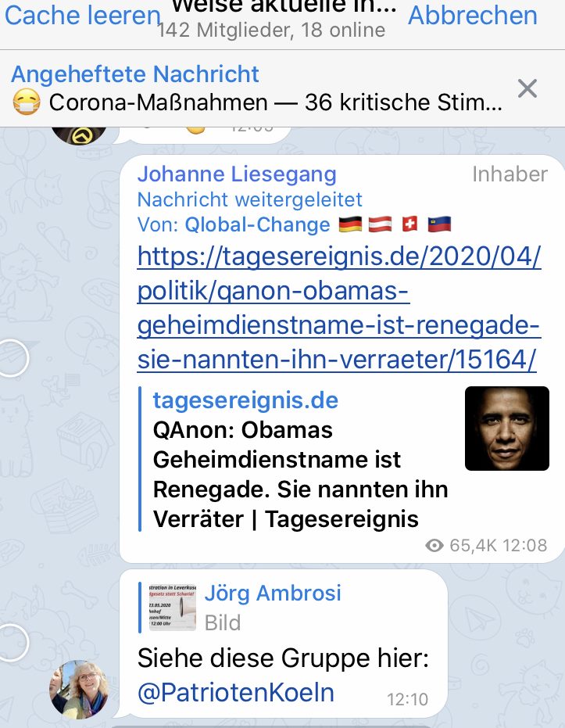Tap Cache leeren in the header
565x728 pixels.
[83, 16]
